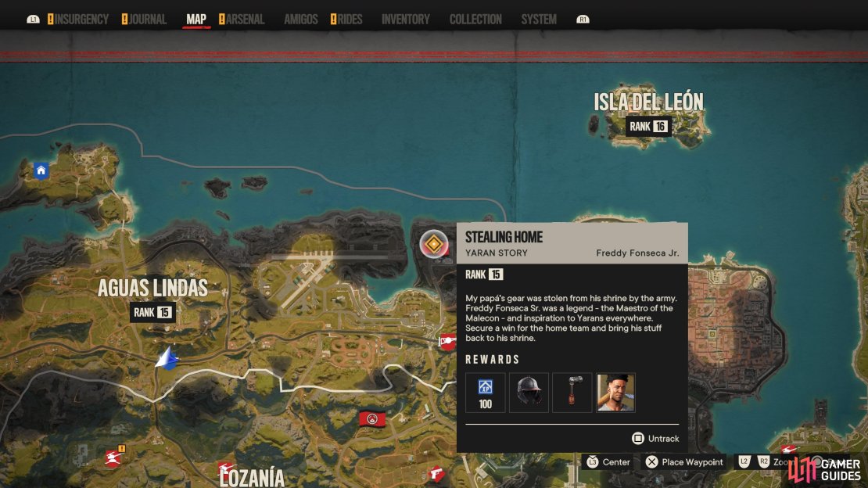
Task: Select the helmet gear reward
Action: [x=529, y=393]
